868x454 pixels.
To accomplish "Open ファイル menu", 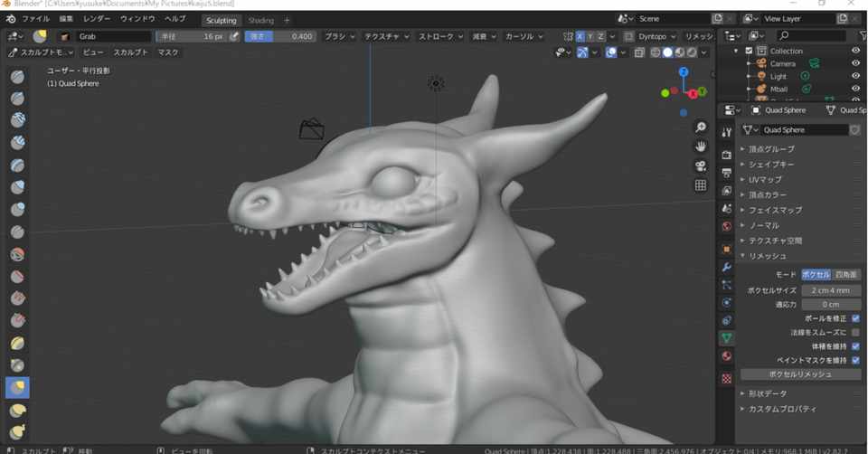I will click(x=35, y=19).
